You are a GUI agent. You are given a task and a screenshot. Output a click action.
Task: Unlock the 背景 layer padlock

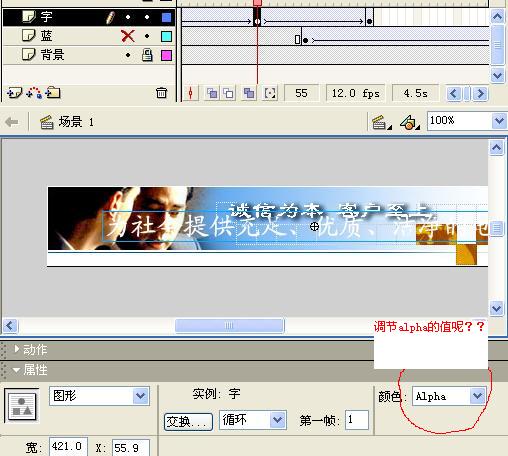pyautogui.click(x=147, y=55)
